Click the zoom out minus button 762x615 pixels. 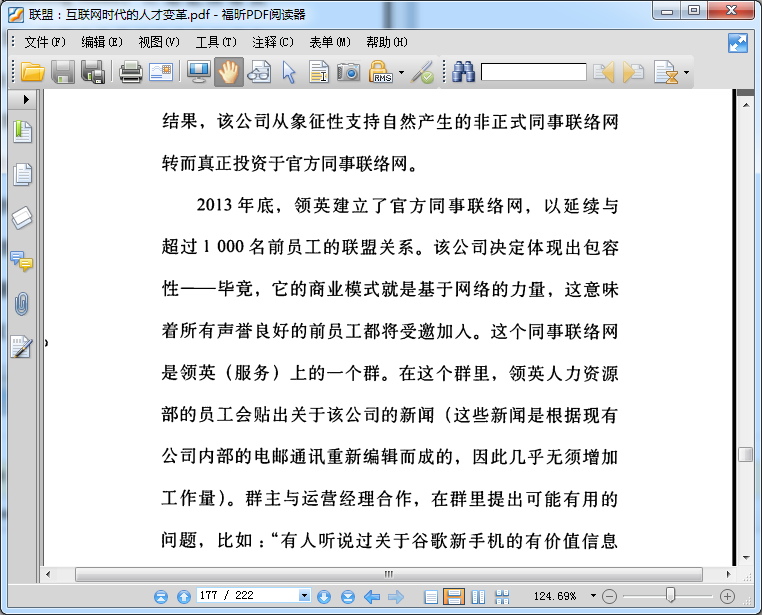pyautogui.click(x=609, y=597)
